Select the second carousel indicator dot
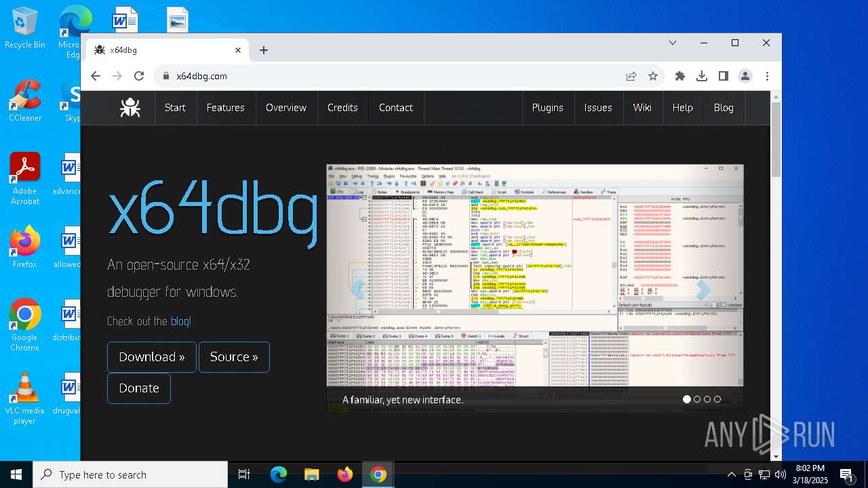Viewport: 868px width, 488px height. point(697,399)
